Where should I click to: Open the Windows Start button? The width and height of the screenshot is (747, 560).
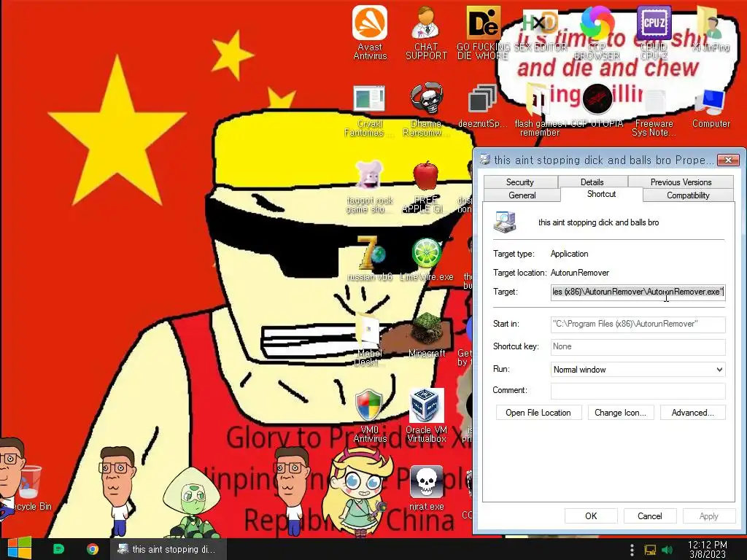coord(19,548)
